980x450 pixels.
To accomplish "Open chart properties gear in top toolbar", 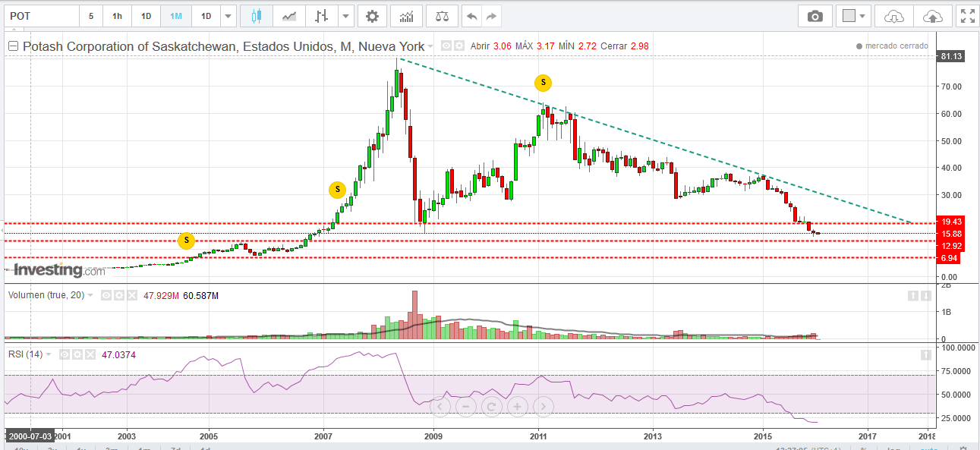I will click(372, 16).
